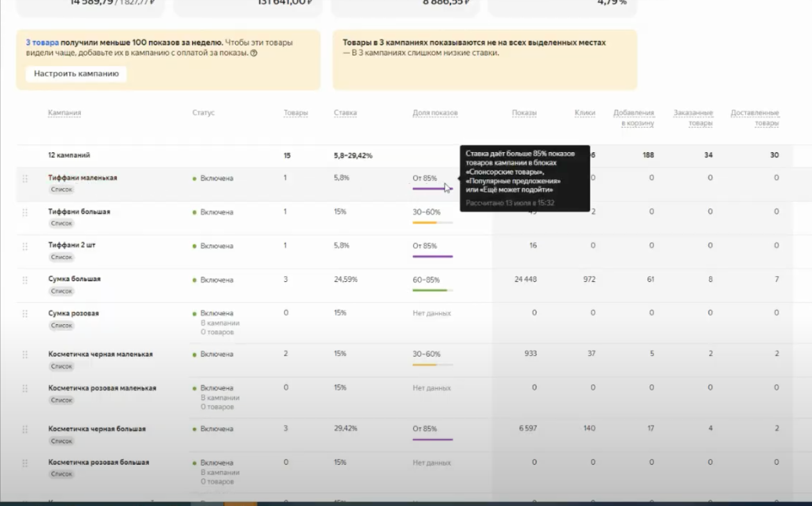Click the Список tag under Косметичка черная большая
The width and height of the screenshot is (812, 506).
(x=62, y=441)
